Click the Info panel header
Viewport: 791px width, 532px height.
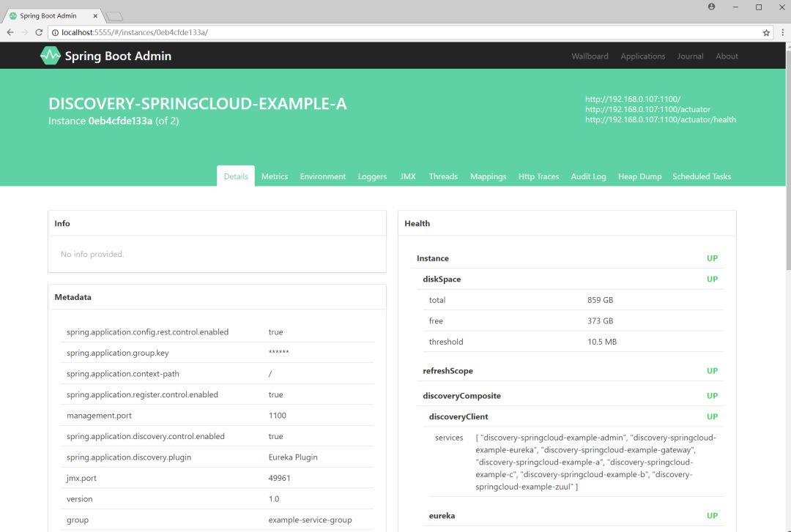pos(217,223)
